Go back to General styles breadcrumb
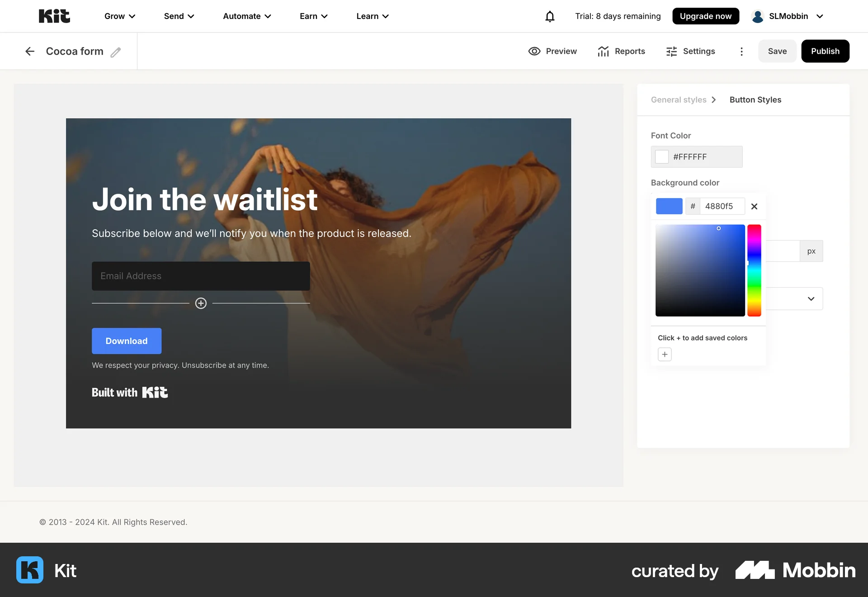Image resolution: width=868 pixels, height=597 pixels. (678, 99)
